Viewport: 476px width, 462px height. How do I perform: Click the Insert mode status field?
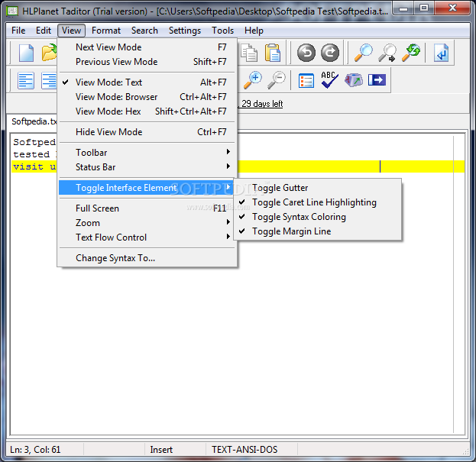(x=175, y=449)
